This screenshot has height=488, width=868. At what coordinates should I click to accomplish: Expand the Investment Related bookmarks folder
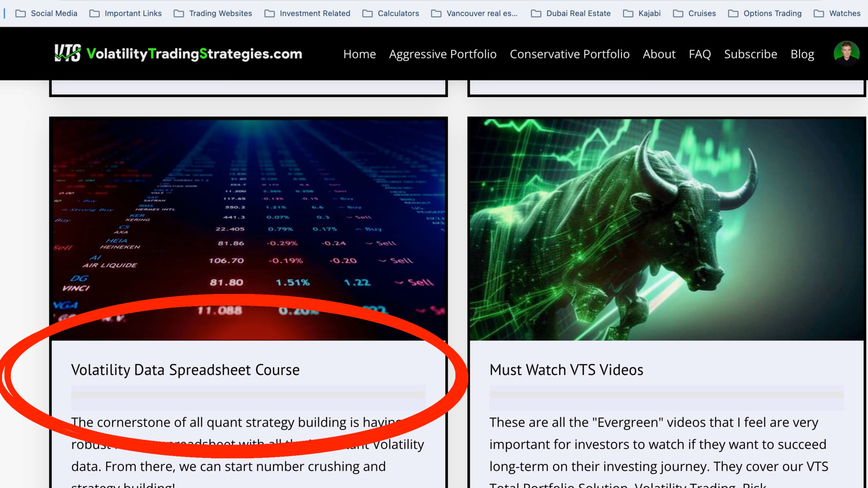click(x=307, y=14)
